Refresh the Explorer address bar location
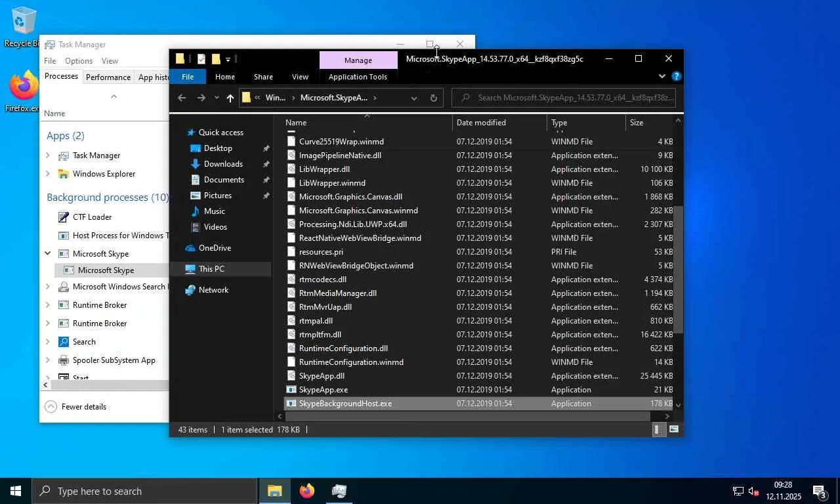Screen dimensions: 840x504 (433, 98)
